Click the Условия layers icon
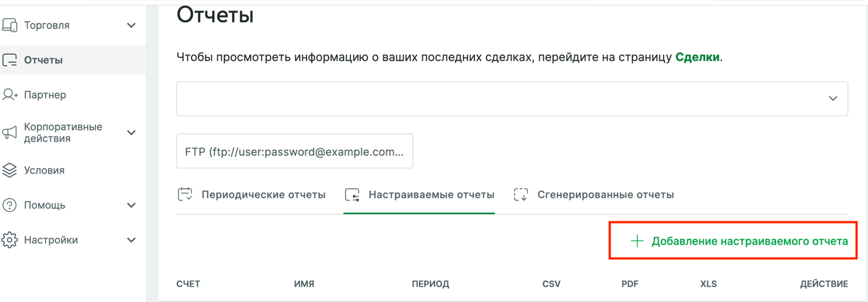 pos(10,170)
